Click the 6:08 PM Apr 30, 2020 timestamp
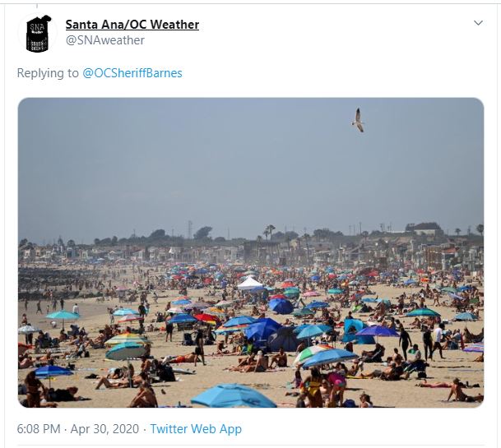This screenshot has height=448, width=501. point(78,429)
